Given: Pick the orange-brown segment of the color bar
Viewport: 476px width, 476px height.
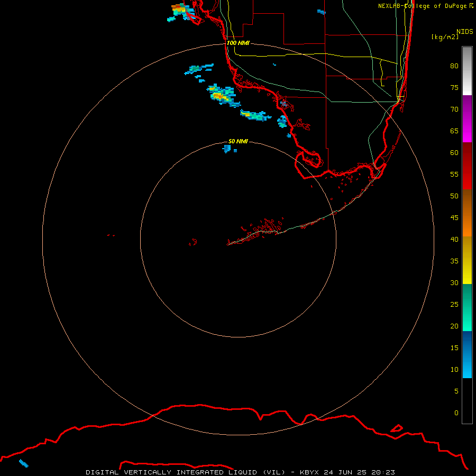Looking at the screenshot, I should click(x=467, y=213).
